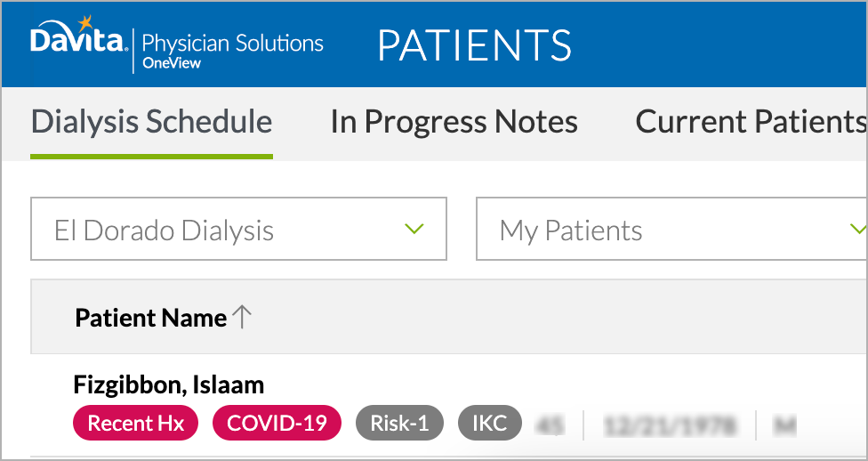Open patient Fizgibbon, Islaam
This screenshot has height=461, width=868.
[168, 385]
